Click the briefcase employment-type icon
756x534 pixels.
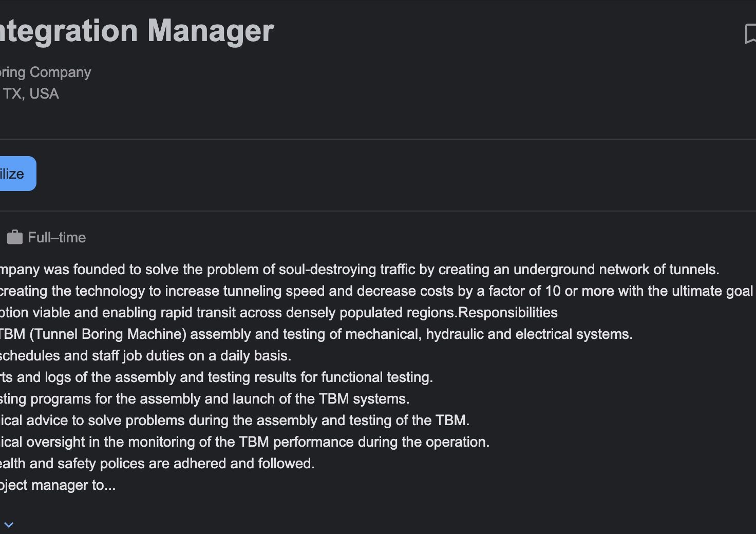coord(14,237)
